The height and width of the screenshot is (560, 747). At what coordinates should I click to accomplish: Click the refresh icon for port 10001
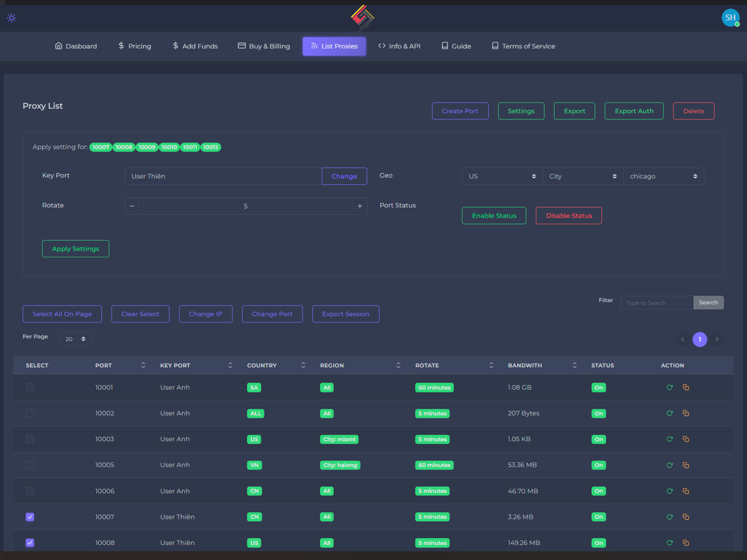(670, 388)
